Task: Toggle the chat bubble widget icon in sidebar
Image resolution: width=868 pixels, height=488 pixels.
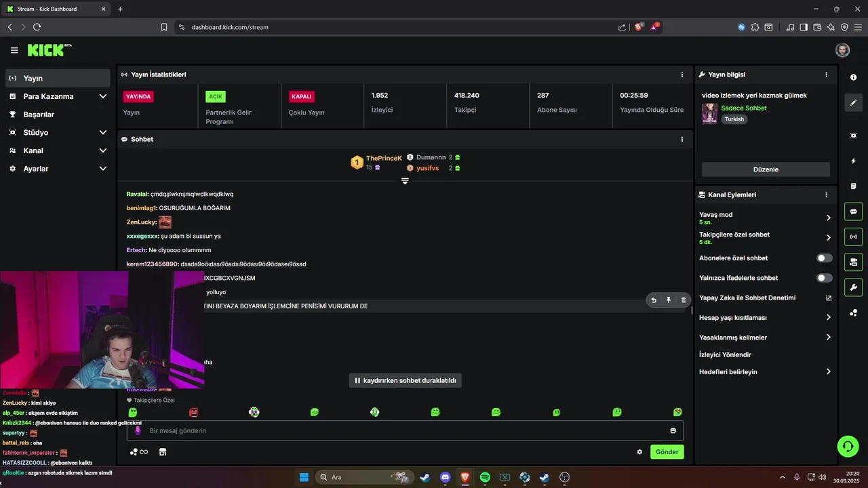Action: coord(853,211)
